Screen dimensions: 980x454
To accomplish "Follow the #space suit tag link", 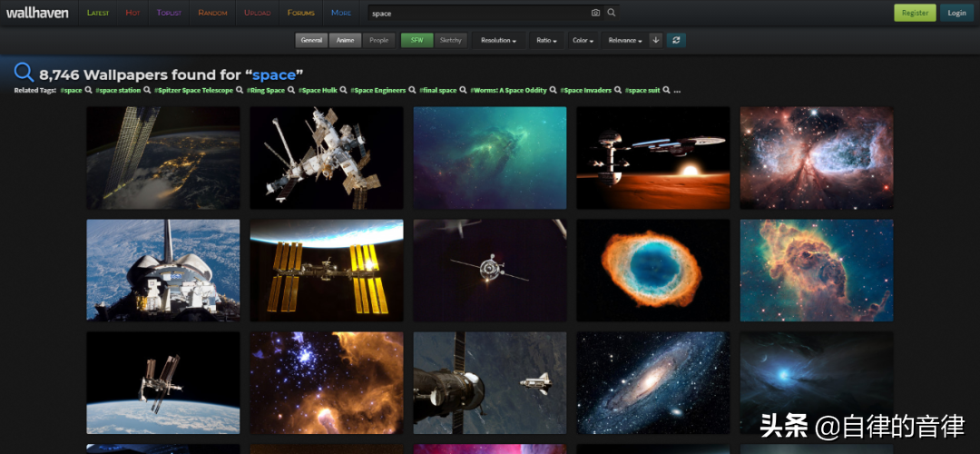I will coord(642,90).
